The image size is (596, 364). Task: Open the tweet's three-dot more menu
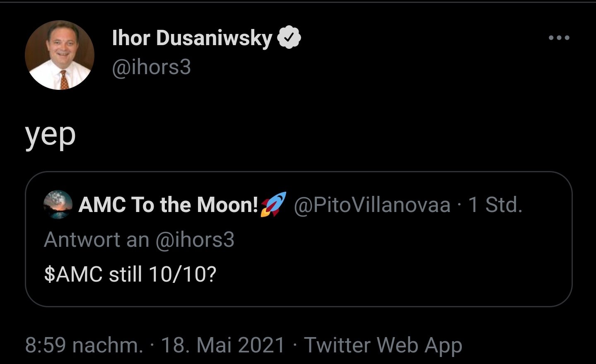[559, 38]
